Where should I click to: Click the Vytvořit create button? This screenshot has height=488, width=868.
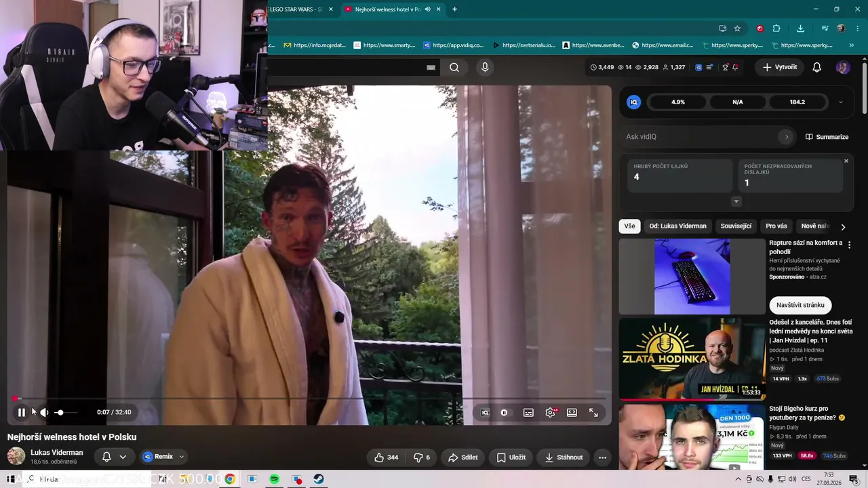point(780,67)
